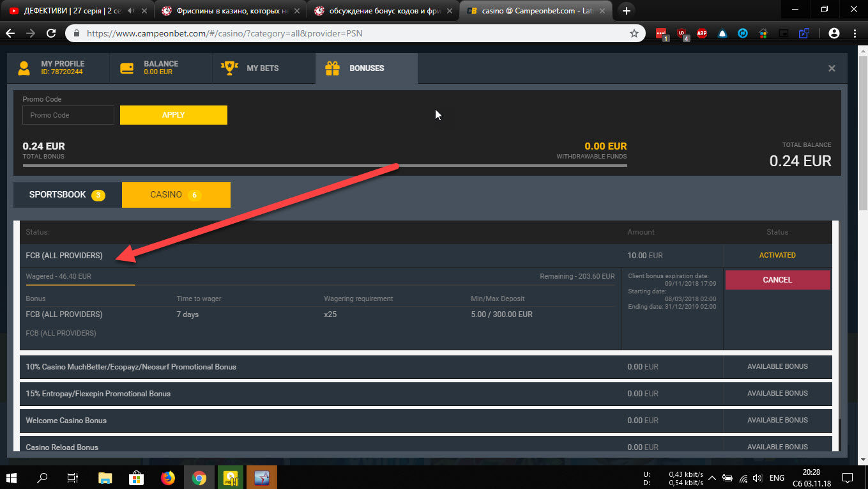The width and height of the screenshot is (868, 489).
Task: Switch to the Sportsbook bonuses tab
Action: pyautogui.click(x=67, y=195)
